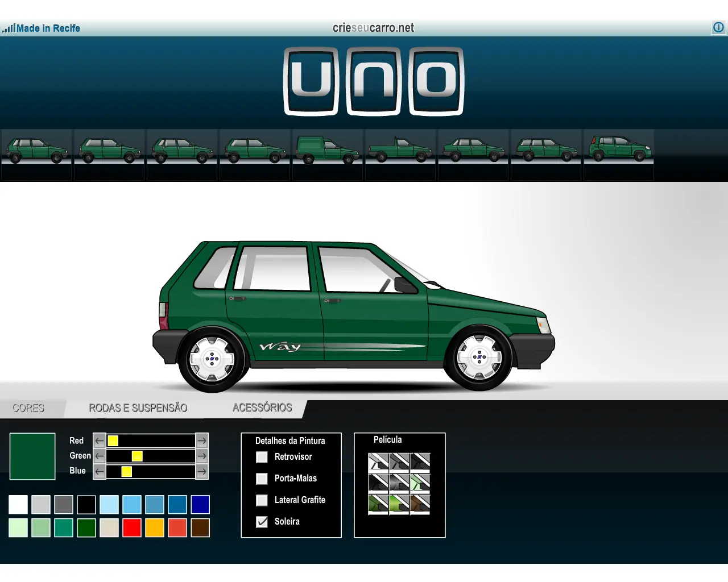Viewport: 728px width, 582px height.
Task: Pick the brown color swatch
Action: (200, 527)
